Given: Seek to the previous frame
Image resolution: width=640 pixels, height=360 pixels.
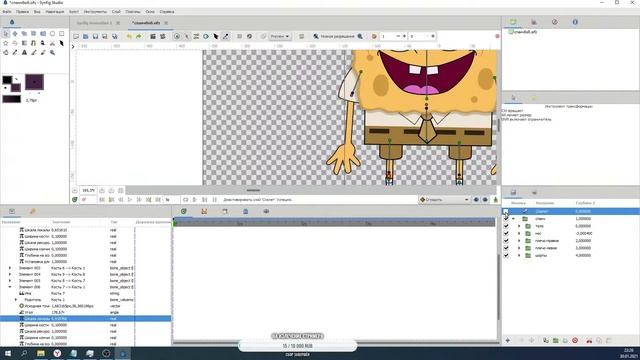Looking at the screenshot, I should click(121, 200).
